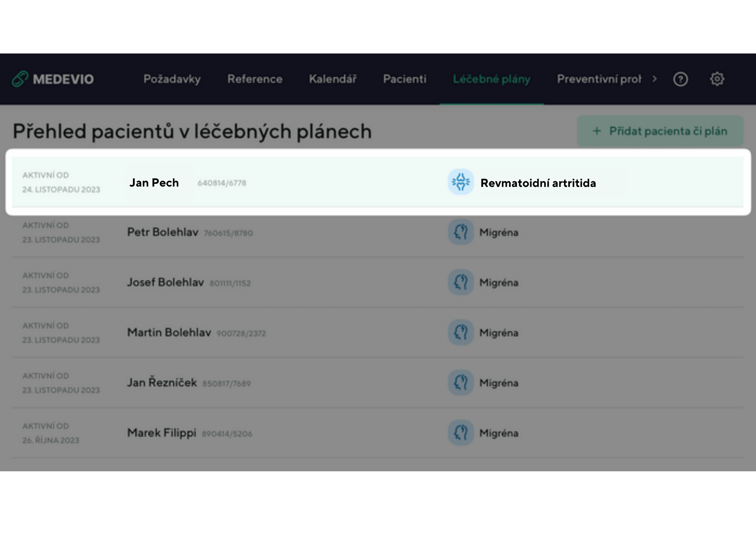Open the Požadavky tab

pyautogui.click(x=172, y=79)
